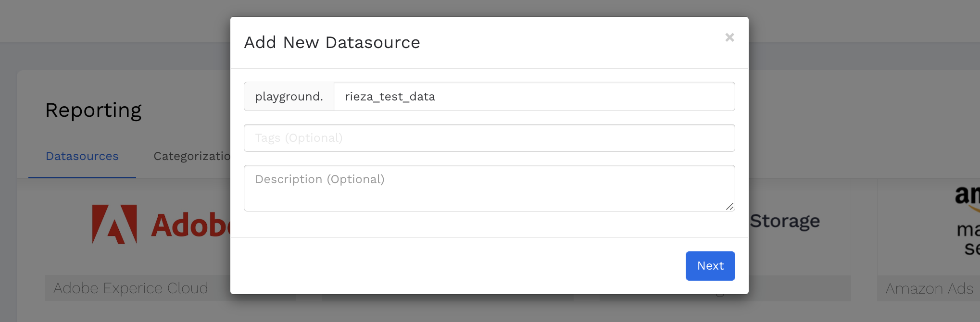Screen dimensions: 980x322
Task: Click the playground. prefix label
Action: pyautogui.click(x=289, y=97)
